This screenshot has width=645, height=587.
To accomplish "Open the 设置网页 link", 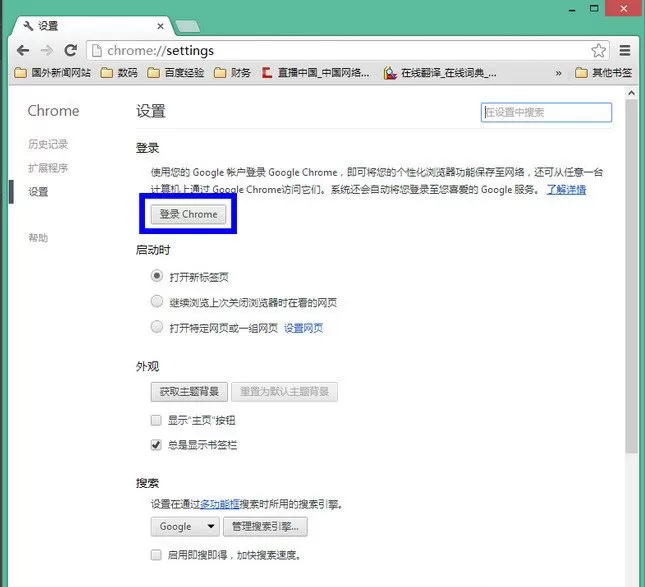I will click(304, 328).
